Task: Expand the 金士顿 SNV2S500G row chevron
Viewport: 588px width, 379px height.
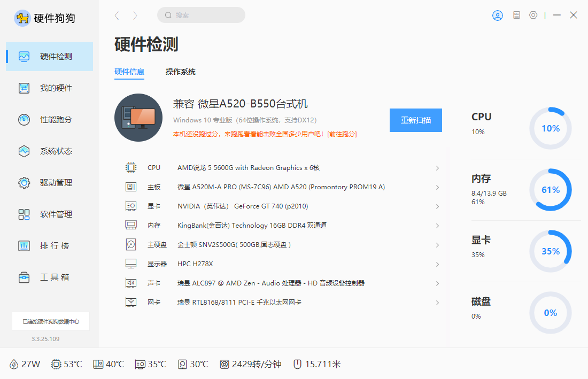Action: 437,245
